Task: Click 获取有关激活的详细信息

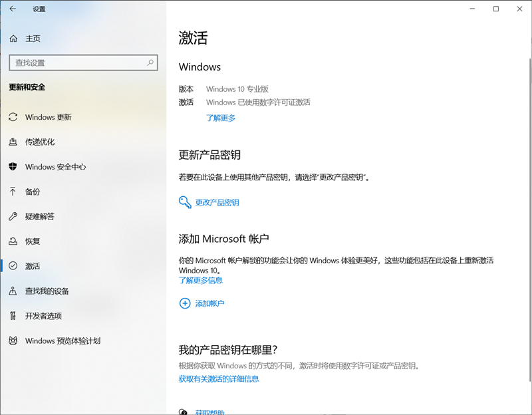Action: 219,378
